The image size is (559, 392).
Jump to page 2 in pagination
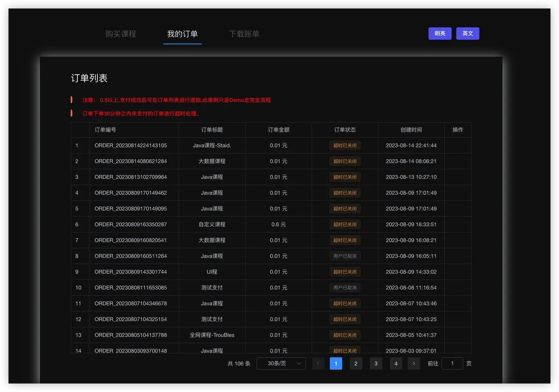point(356,363)
